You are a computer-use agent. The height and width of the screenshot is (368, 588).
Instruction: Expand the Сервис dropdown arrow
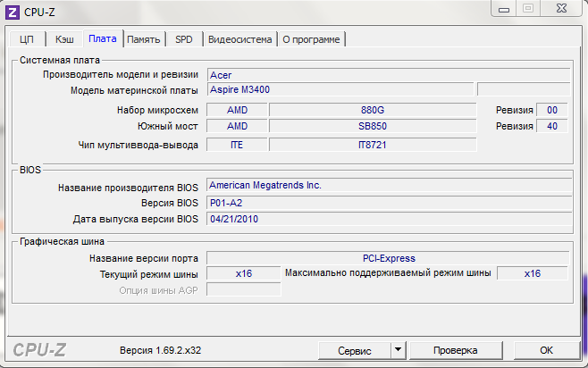[x=399, y=350]
